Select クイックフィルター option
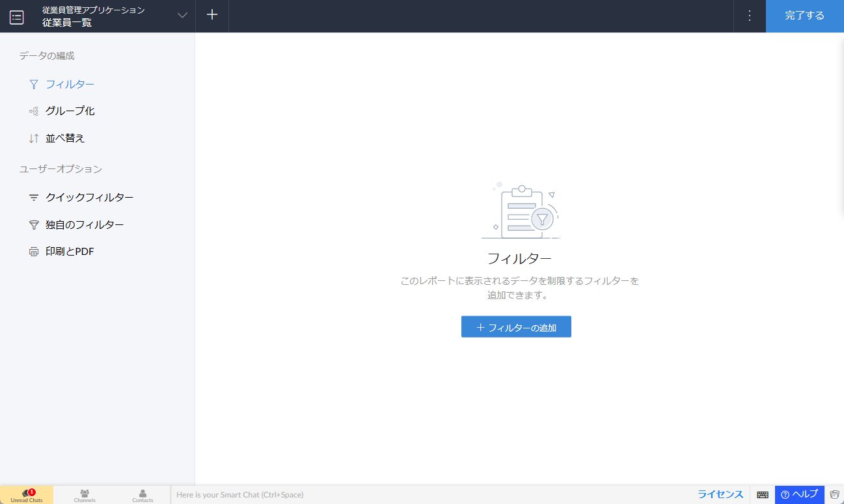This screenshot has height=504, width=844. [x=89, y=198]
